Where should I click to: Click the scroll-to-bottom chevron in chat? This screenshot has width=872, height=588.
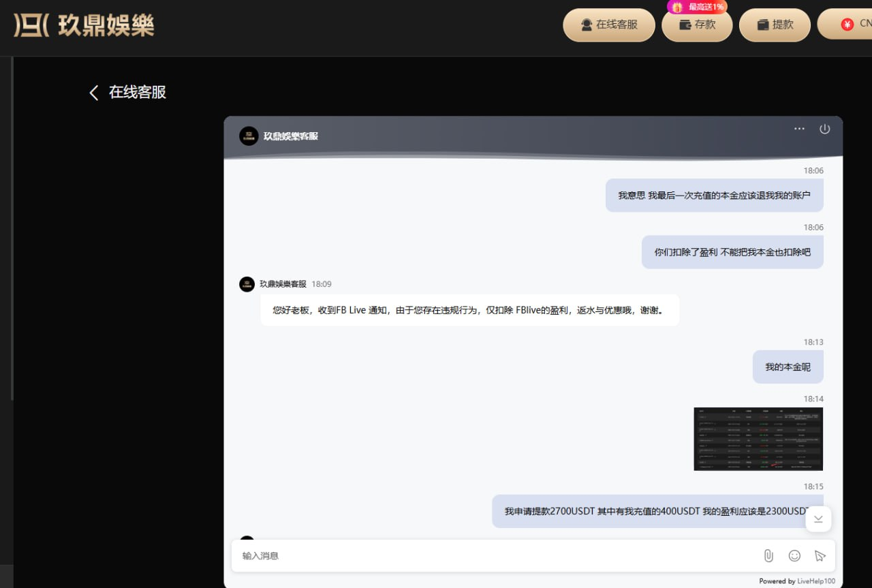click(817, 519)
